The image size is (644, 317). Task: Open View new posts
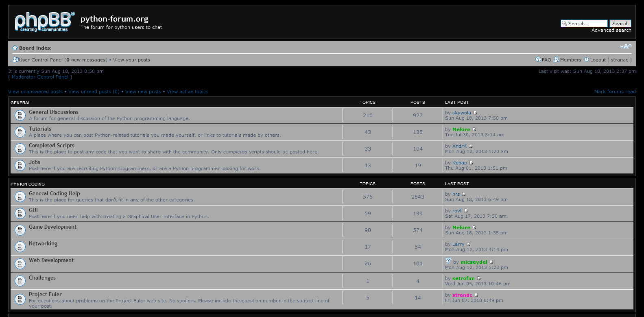[143, 92]
